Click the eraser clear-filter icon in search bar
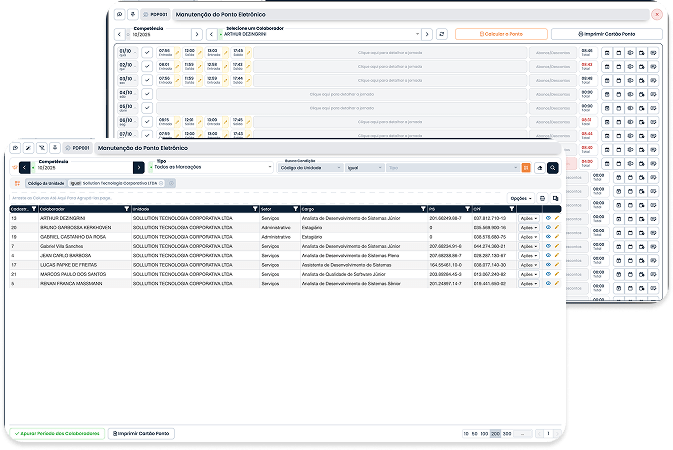Screen dimensions: 673x450 click(x=540, y=168)
